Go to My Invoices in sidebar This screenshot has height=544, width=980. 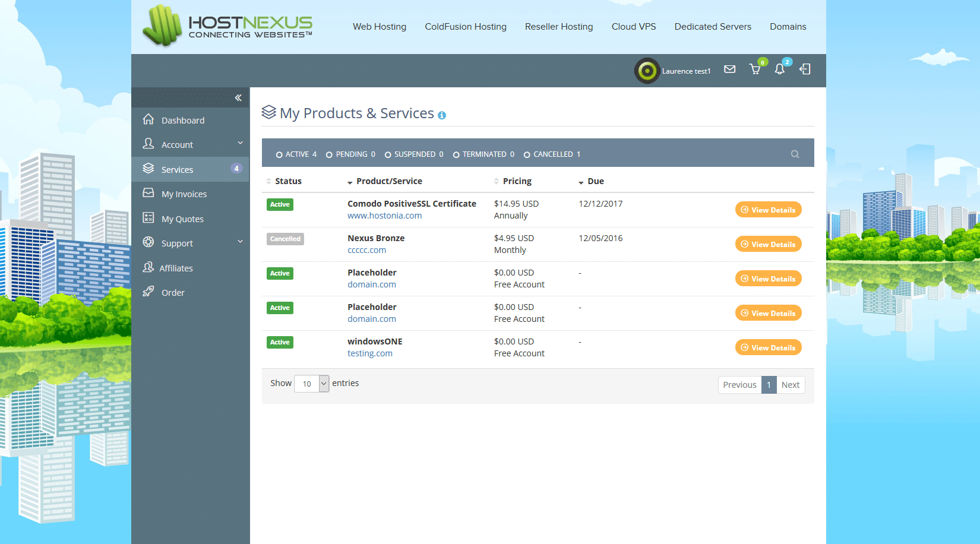(x=184, y=194)
